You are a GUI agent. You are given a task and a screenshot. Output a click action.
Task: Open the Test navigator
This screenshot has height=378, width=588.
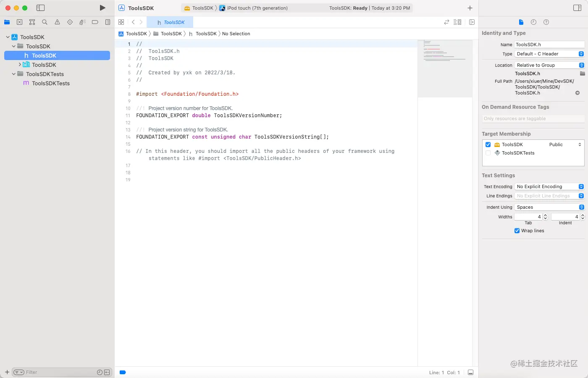coord(70,22)
